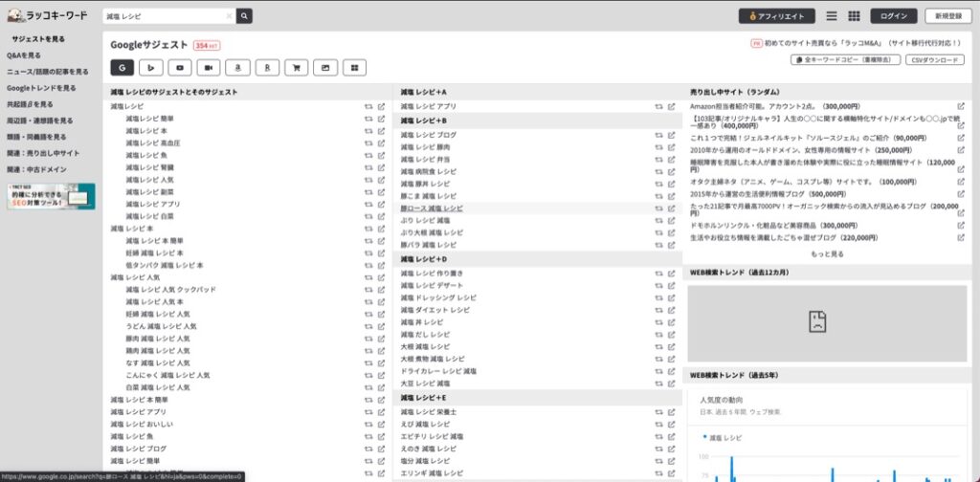This screenshot has height=482, width=980.
Task: Open Q&Aを見る in sidebar
Action: (x=24, y=55)
